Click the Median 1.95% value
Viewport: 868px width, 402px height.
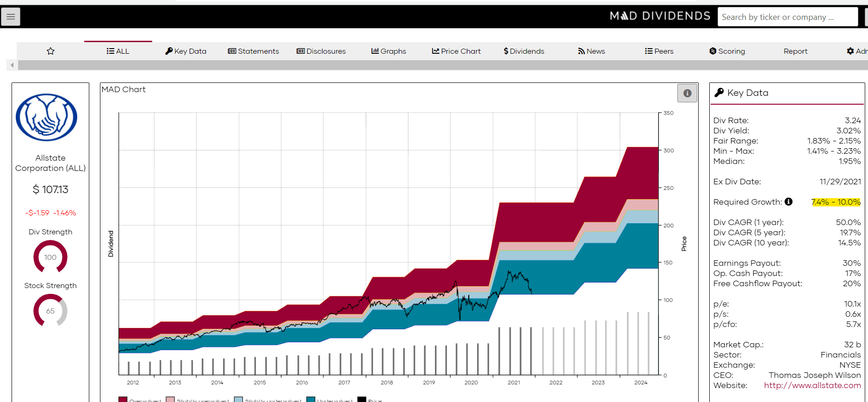850,161
